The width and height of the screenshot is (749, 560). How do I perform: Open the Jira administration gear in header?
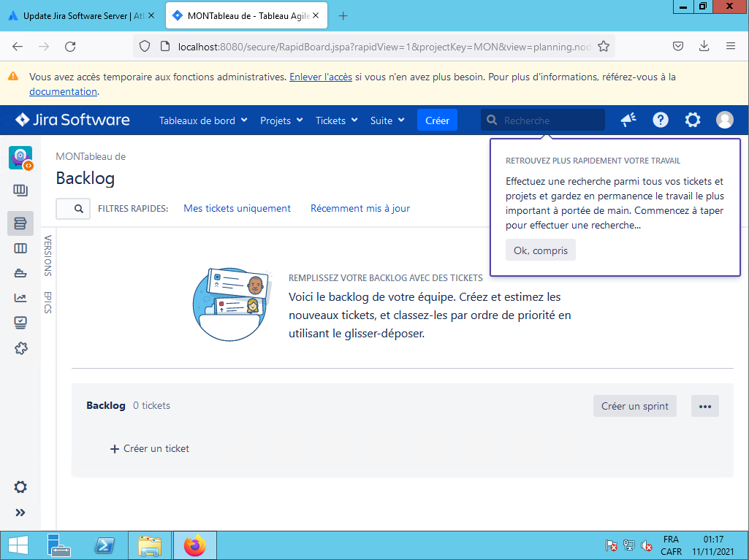click(692, 120)
